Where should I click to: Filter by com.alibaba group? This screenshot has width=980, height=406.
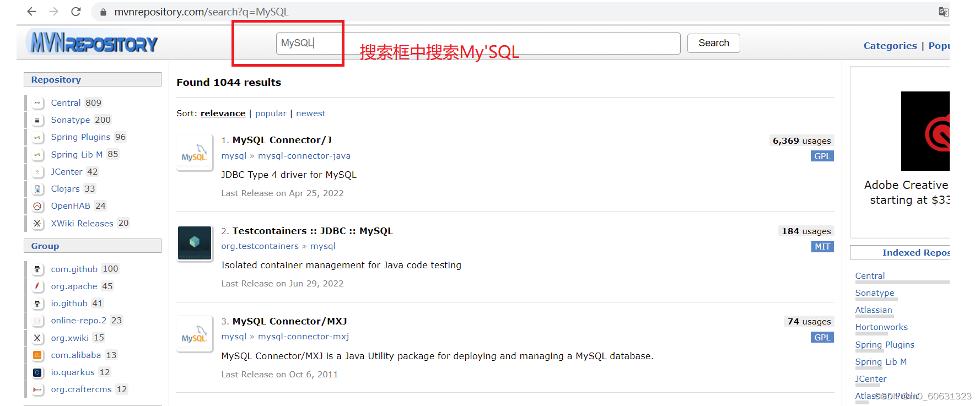coord(76,355)
